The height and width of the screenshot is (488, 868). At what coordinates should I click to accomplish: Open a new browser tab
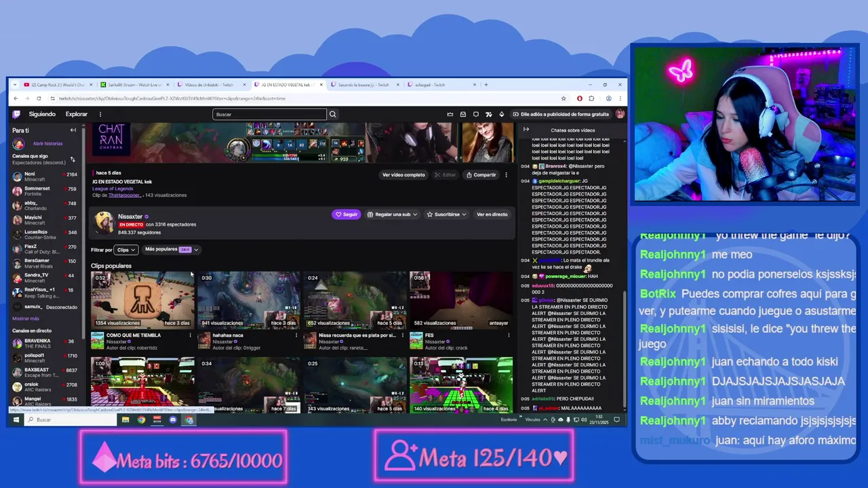(486, 85)
